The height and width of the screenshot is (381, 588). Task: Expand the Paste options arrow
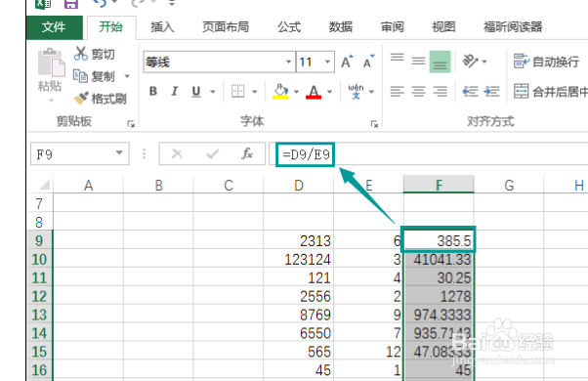pos(51,100)
